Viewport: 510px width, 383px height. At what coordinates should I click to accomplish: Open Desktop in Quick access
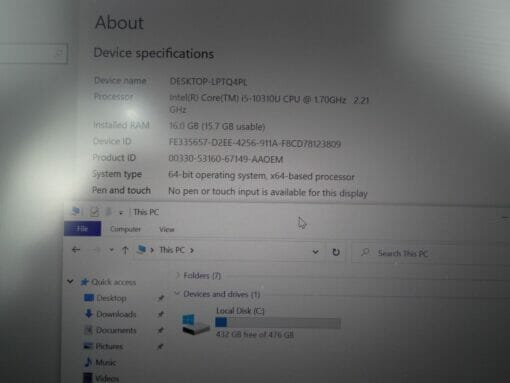click(111, 298)
